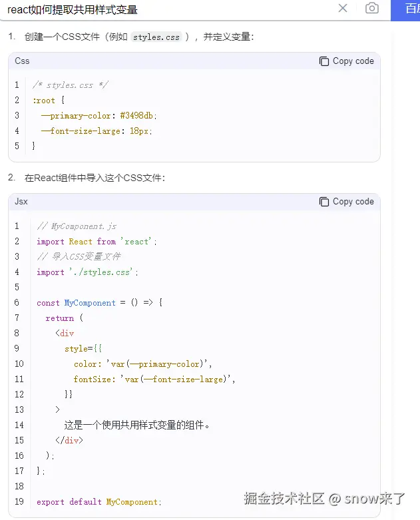Click the 'Jsx' language label
420x520 pixels.
pos(21,202)
